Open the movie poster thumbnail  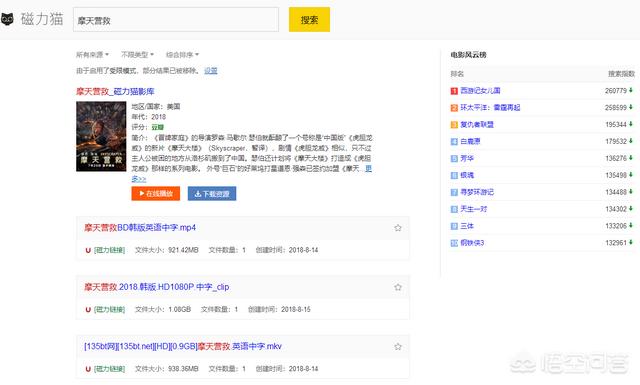coord(101,136)
